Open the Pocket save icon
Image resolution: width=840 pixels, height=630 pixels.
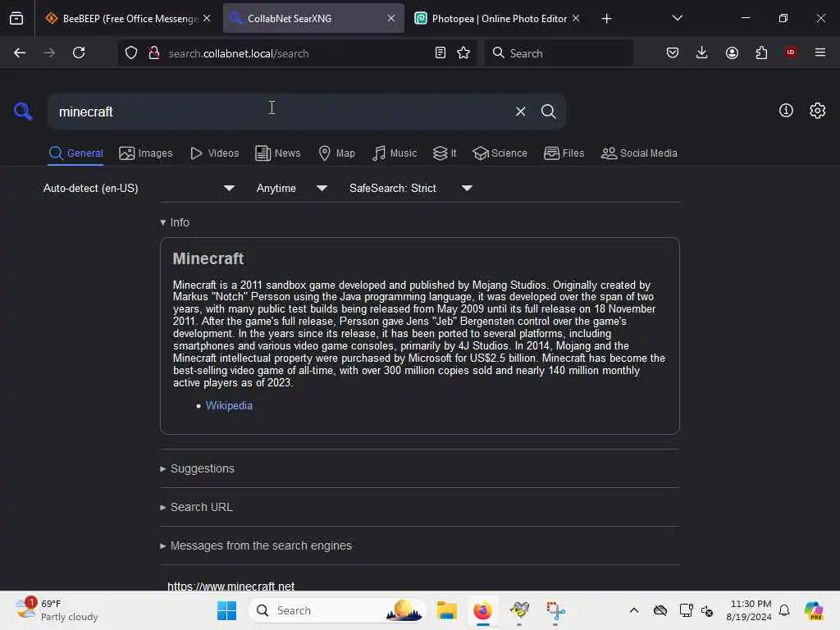[x=673, y=52]
